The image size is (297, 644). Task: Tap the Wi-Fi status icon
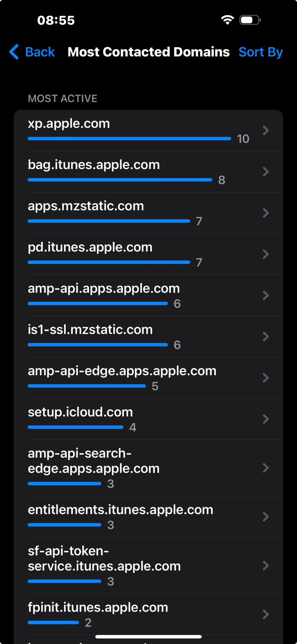click(x=227, y=20)
